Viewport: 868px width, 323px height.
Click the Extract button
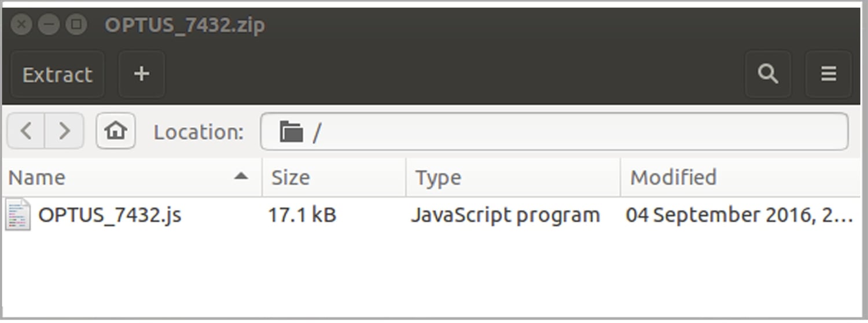coord(57,75)
